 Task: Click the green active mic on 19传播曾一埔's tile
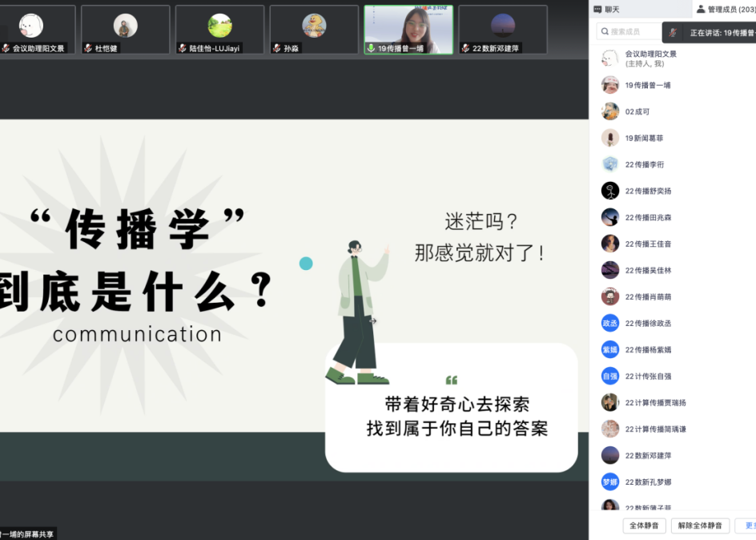point(369,49)
